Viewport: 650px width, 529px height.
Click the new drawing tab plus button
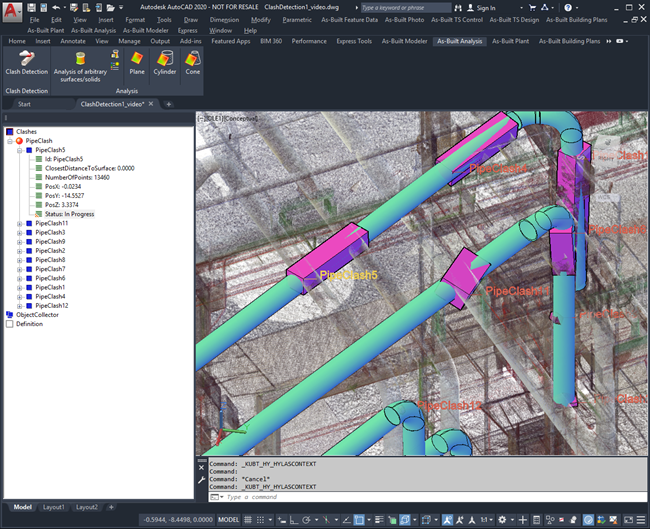(x=168, y=104)
